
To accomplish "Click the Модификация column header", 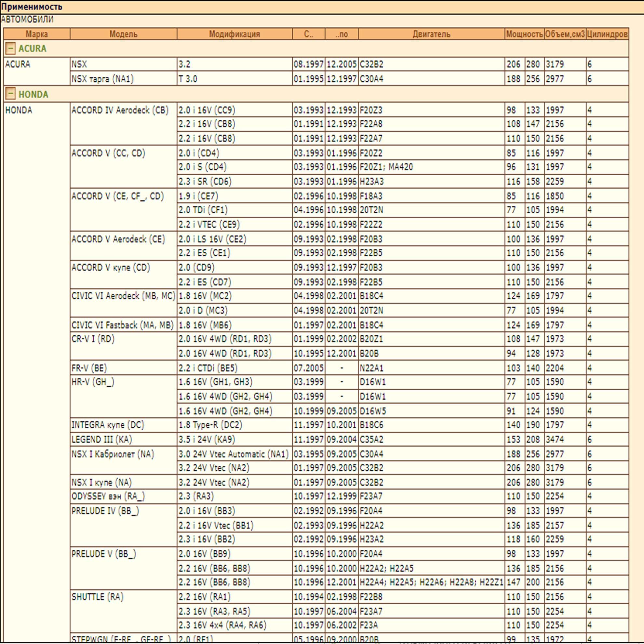I will click(x=234, y=34).
